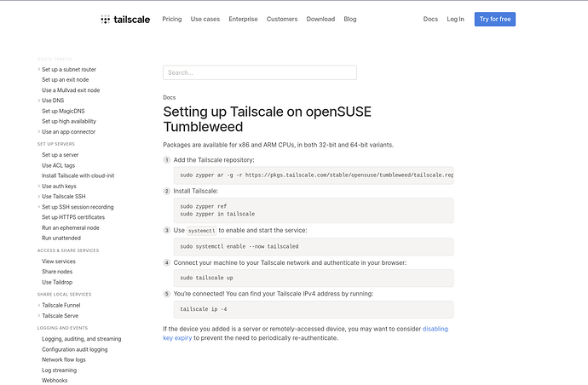Expand the Use DNS sidebar item

[38, 101]
